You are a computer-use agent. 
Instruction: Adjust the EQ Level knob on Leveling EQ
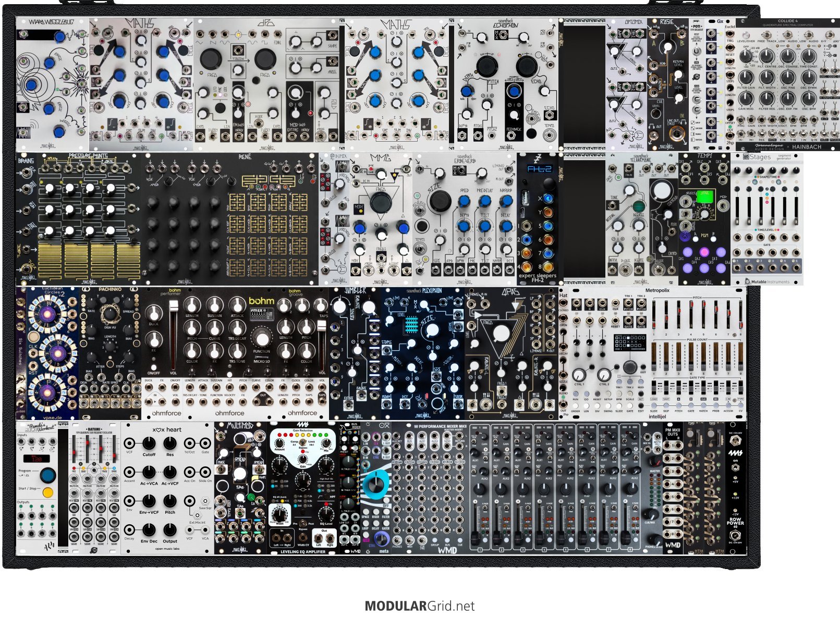pos(325,513)
